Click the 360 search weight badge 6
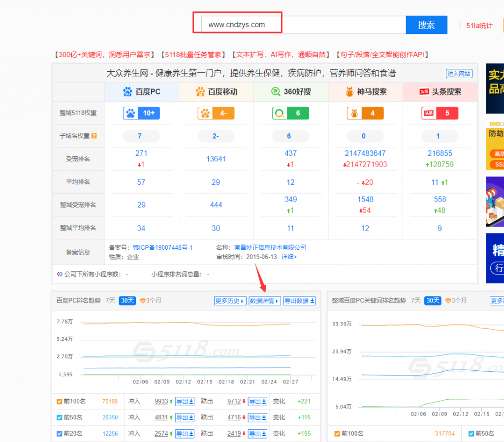The width and height of the screenshot is (504, 442). click(290, 113)
